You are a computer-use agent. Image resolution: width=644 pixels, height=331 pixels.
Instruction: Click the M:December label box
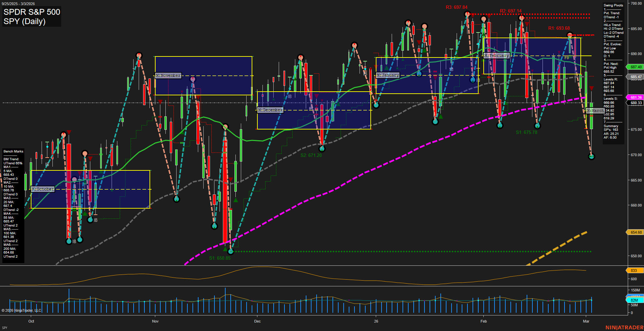click(x=271, y=110)
